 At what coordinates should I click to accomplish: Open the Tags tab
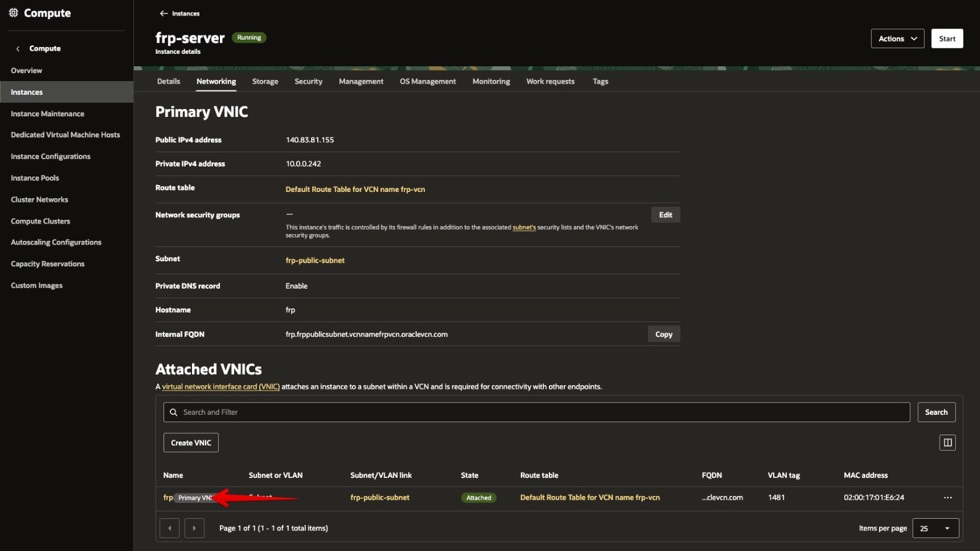tap(600, 81)
